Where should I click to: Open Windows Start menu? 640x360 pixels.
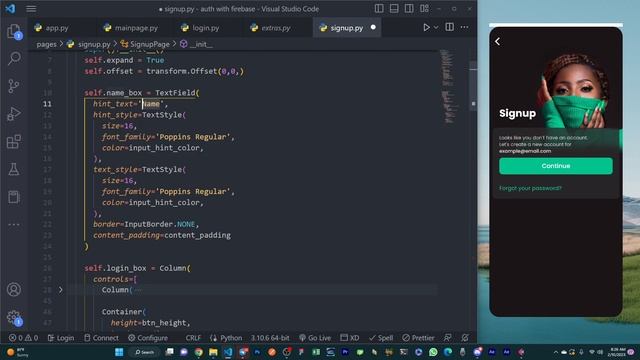point(119,352)
